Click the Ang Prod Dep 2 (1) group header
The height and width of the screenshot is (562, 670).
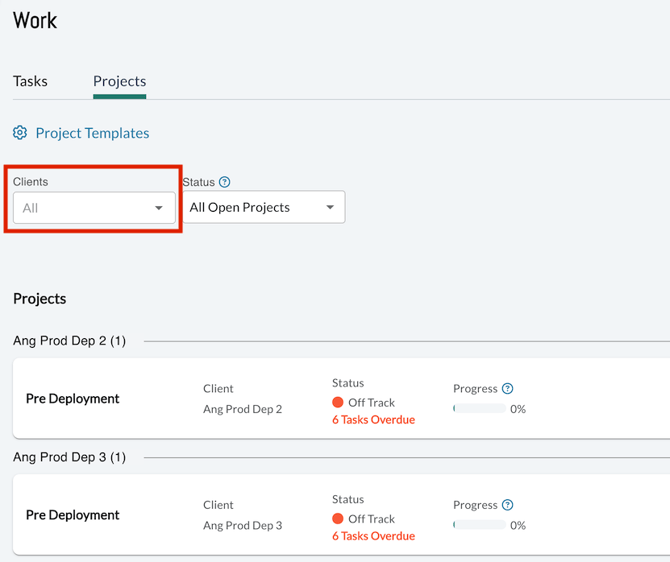point(69,341)
